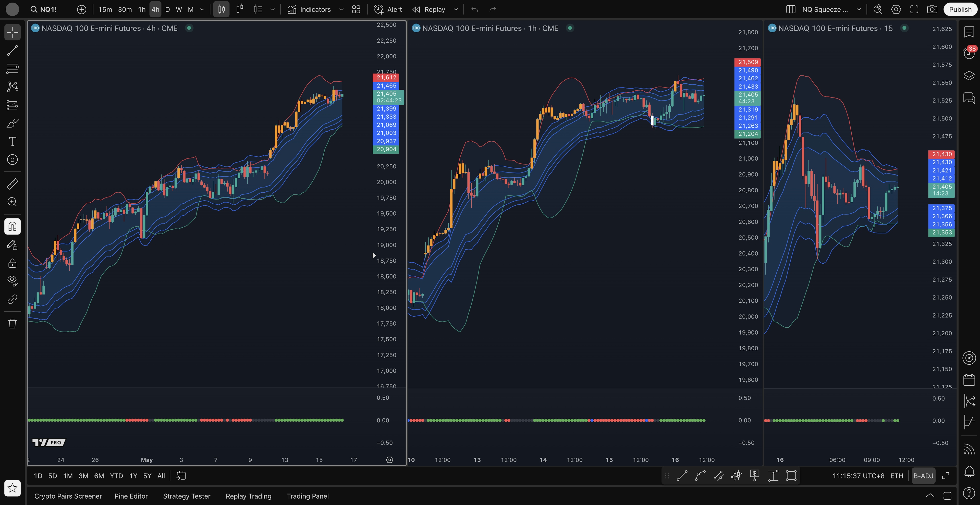Open the Alerts bell panel
The height and width of the screenshot is (505, 980).
pos(969,472)
